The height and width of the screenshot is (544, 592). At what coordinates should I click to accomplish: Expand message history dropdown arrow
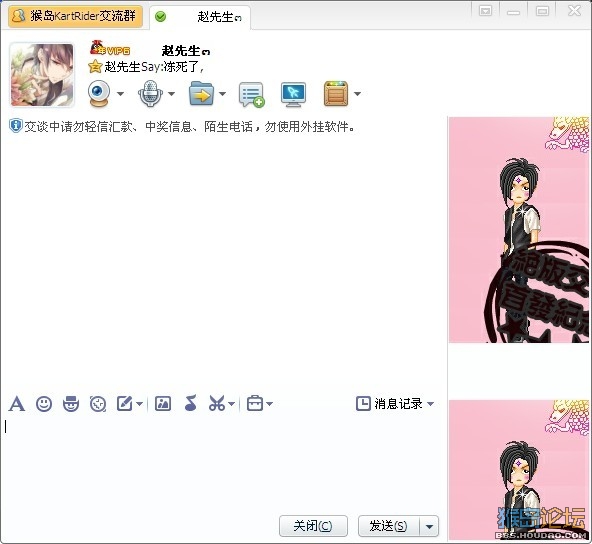[x=430, y=404]
